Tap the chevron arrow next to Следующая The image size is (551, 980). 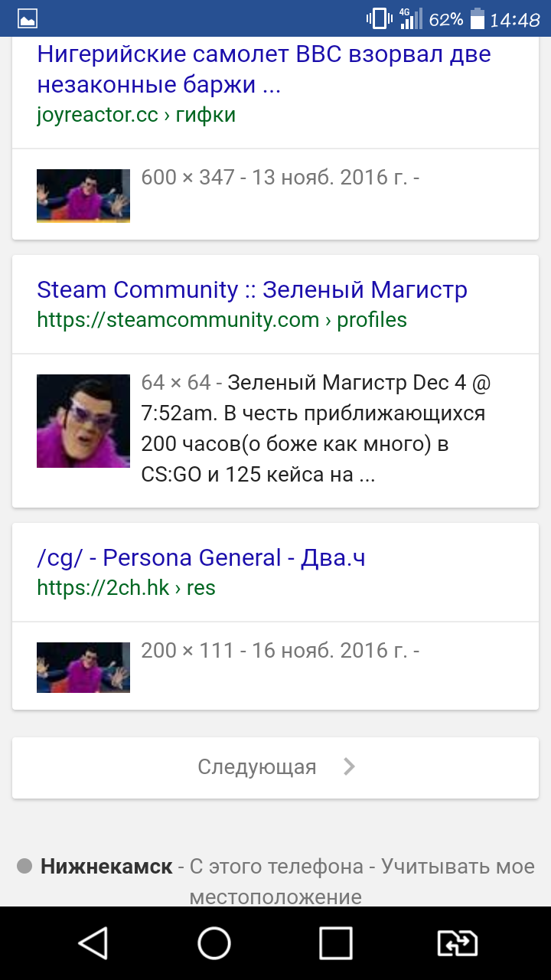click(x=349, y=766)
